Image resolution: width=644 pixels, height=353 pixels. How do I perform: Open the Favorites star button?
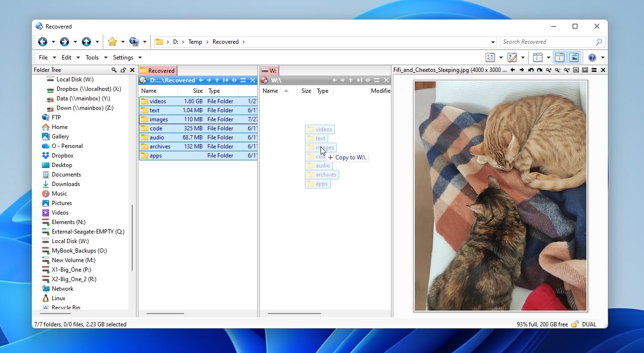(x=112, y=42)
